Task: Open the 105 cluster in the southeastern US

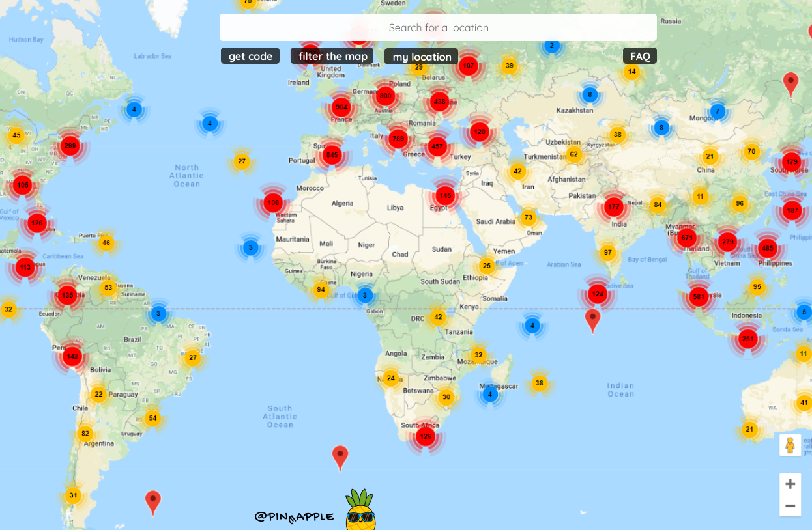Action: click(23, 186)
